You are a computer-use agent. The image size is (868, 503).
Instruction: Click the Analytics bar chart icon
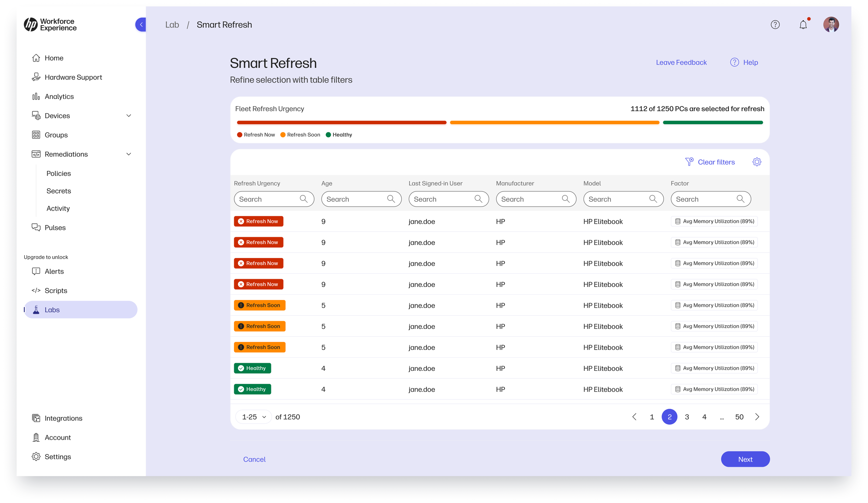[x=36, y=97]
